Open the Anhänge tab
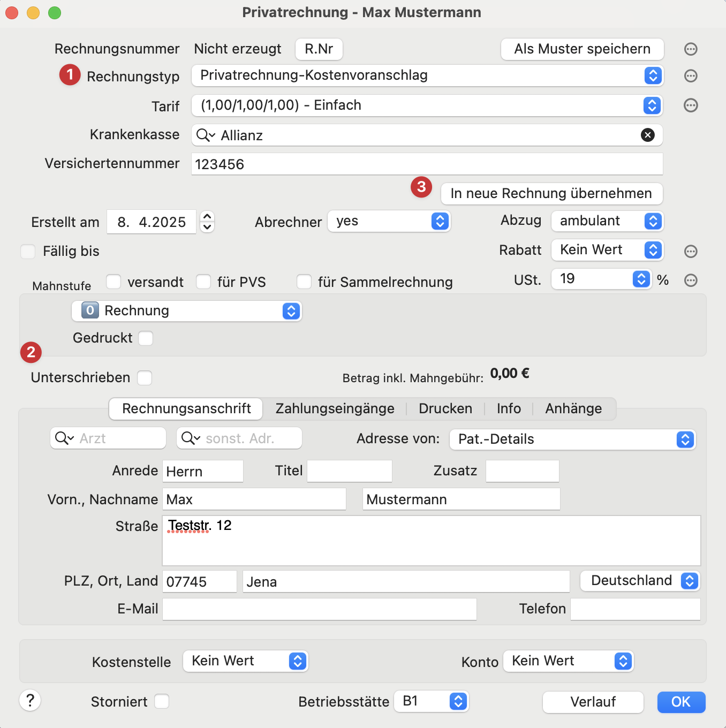The width and height of the screenshot is (726, 728). pyautogui.click(x=573, y=408)
